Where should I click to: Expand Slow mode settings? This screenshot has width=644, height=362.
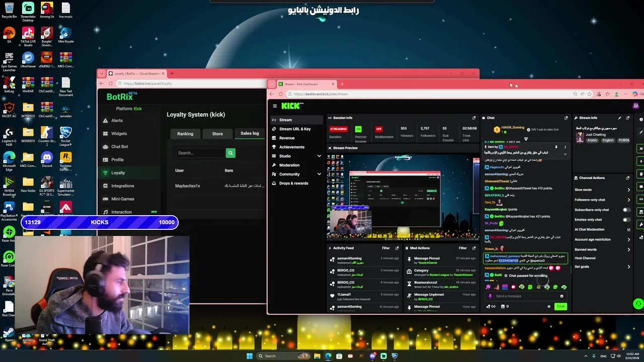coord(628,190)
